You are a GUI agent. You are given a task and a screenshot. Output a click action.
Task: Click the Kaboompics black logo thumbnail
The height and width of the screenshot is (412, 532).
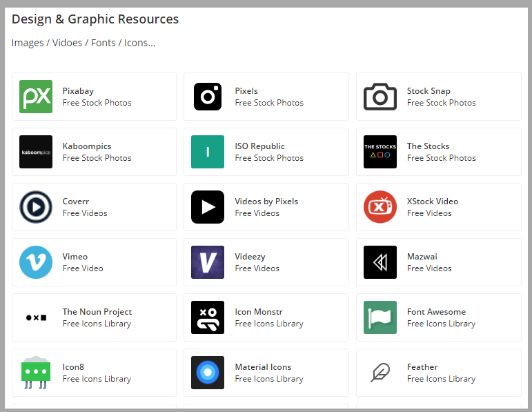click(36, 152)
